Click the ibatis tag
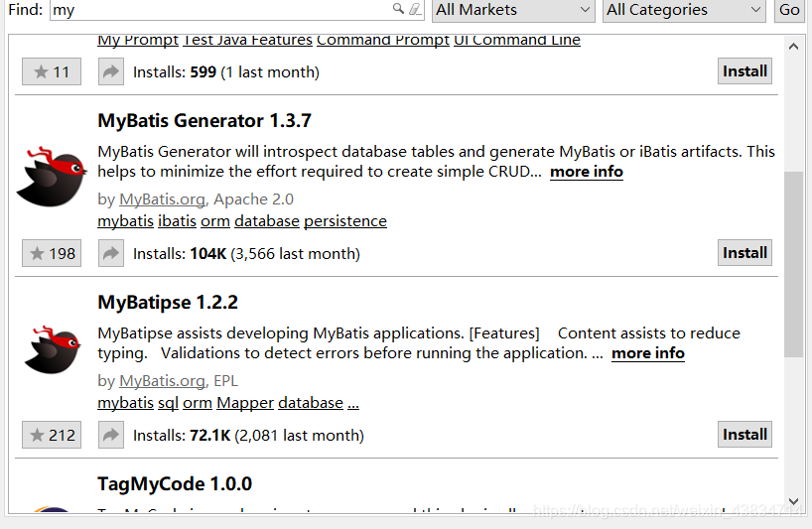 [177, 221]
